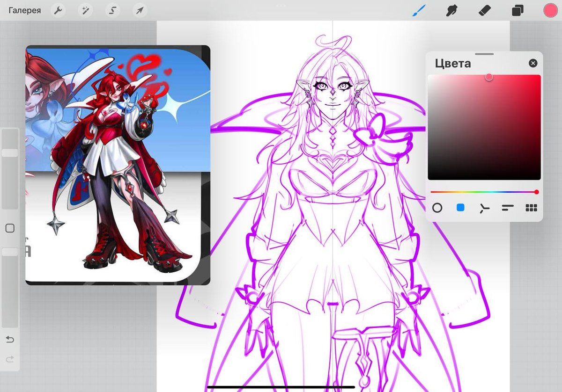Select the Brush tool

418,10
